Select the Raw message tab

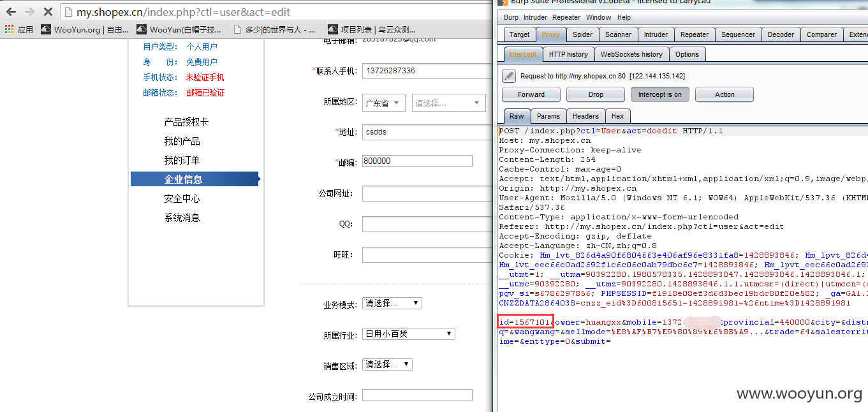click(517, 116)
